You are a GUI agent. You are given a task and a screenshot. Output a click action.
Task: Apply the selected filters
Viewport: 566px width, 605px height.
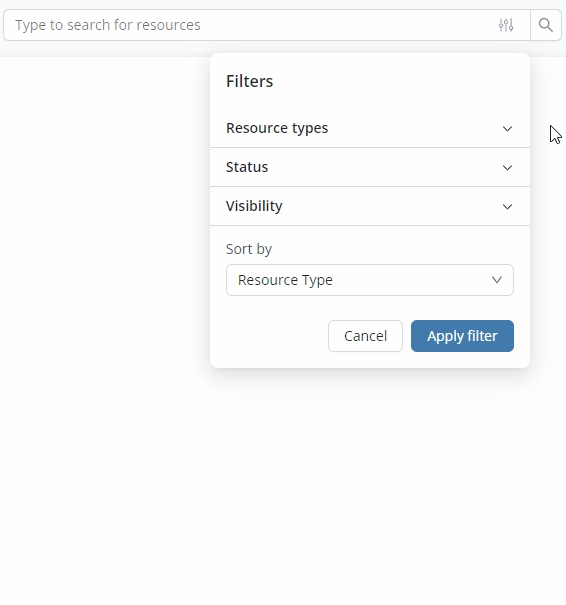pyautogui.click(x=462, y=336)
